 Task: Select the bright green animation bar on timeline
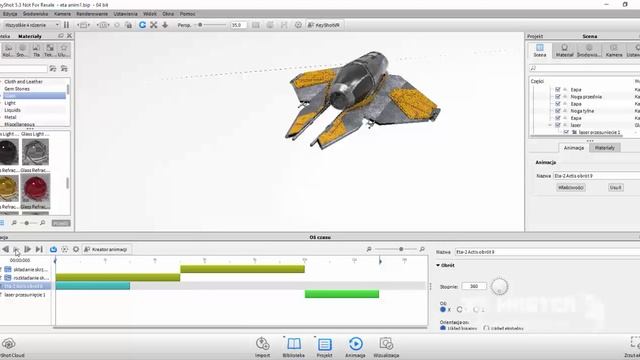pos(342,294)
